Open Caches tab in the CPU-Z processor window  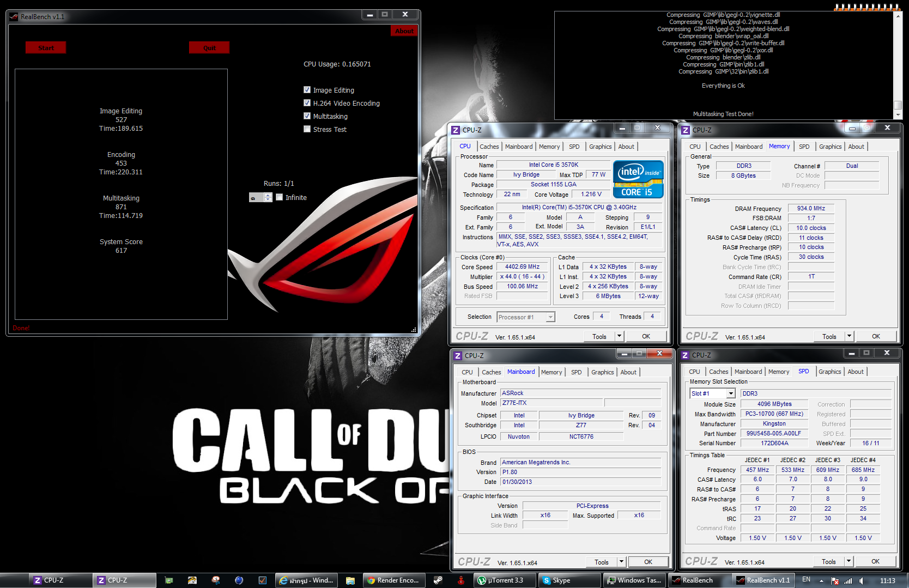point(489,147)
